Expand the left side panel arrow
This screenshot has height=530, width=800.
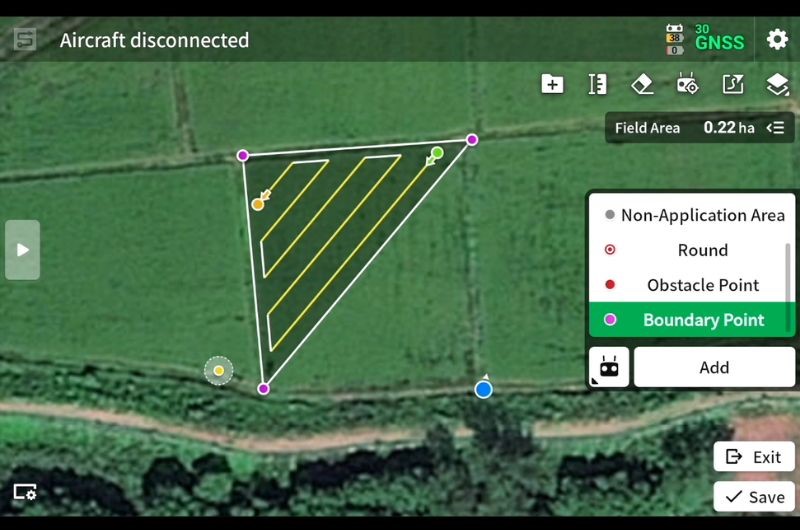pyautogui.click(x=22, y=249)
